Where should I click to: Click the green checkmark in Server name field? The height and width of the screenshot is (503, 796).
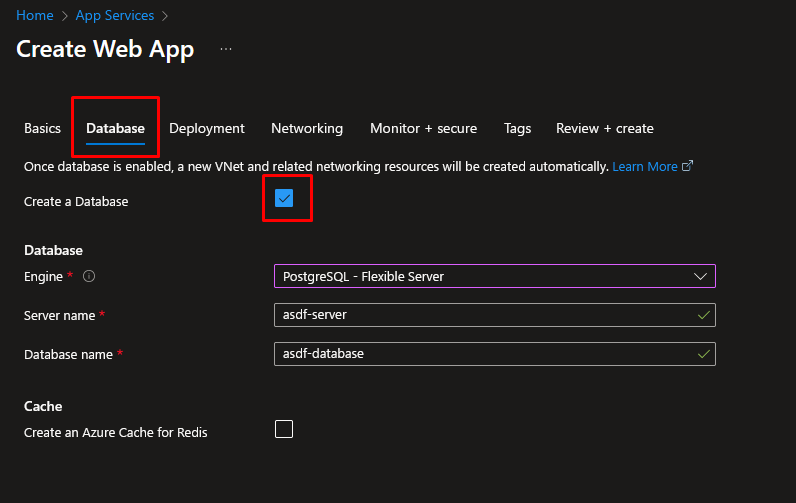703,315
